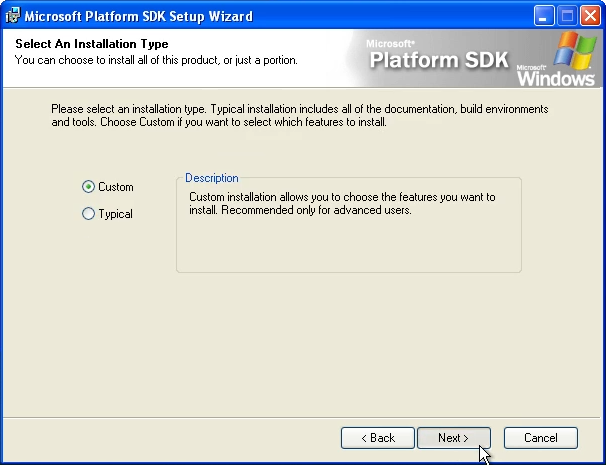Image resolution: width=606 pixels, height=465 pixels.
Task: Cancel the installation wizard
Action: pyautogui.click(x=540, y=438)
